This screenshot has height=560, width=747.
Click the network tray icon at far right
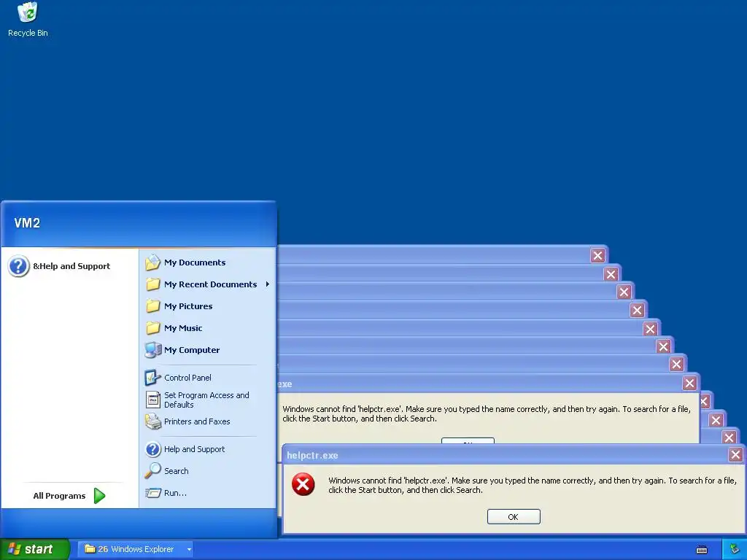point(735,550)
